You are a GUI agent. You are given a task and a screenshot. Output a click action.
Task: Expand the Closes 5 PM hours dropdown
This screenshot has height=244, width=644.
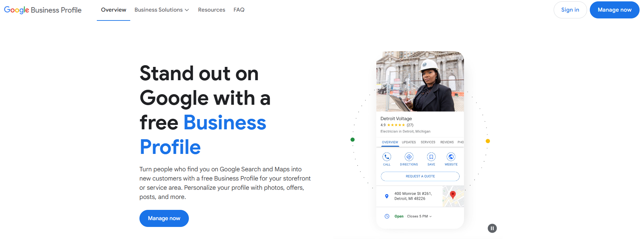(419, 216)
